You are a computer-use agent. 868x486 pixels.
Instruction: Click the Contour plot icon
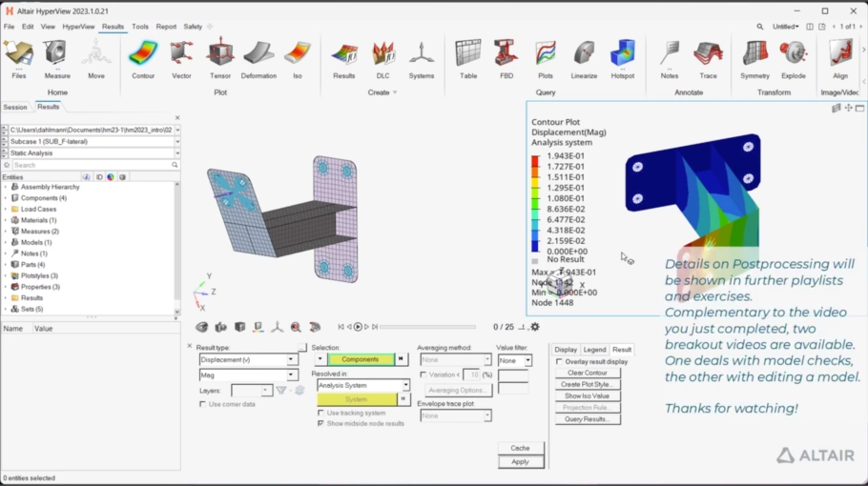coord(143,59)
